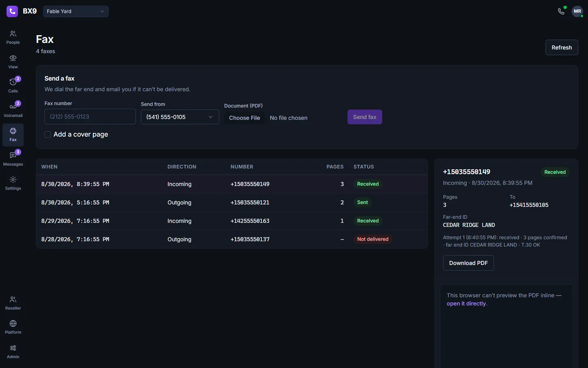The image size is (588, 368).
Task: Click the WHEN column header
Action: [x=49, y=167]
